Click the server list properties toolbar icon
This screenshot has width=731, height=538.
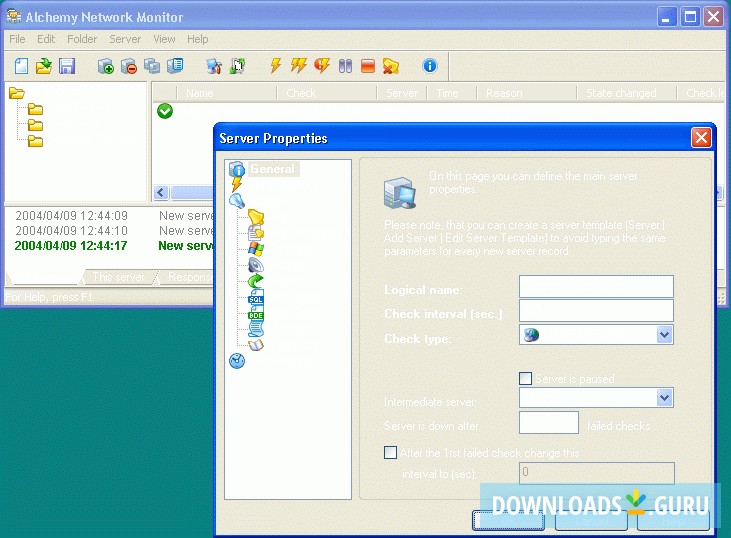[175, 66]
